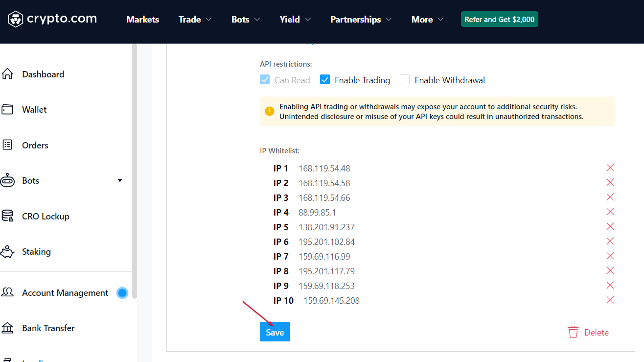This screenshot has height=362, width=644.
Task: Open Dashboard via the house icon
Action: [x=7, y=74]
